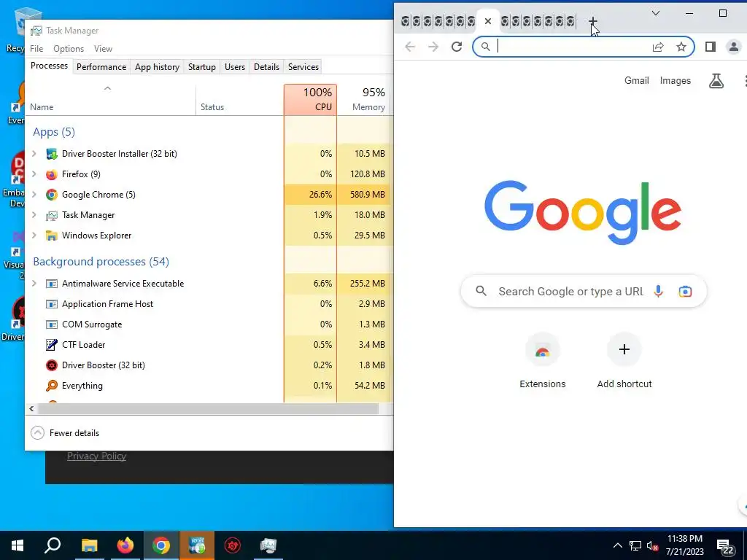
Task: Show hidden system tray icons
Action: (617, 545)
